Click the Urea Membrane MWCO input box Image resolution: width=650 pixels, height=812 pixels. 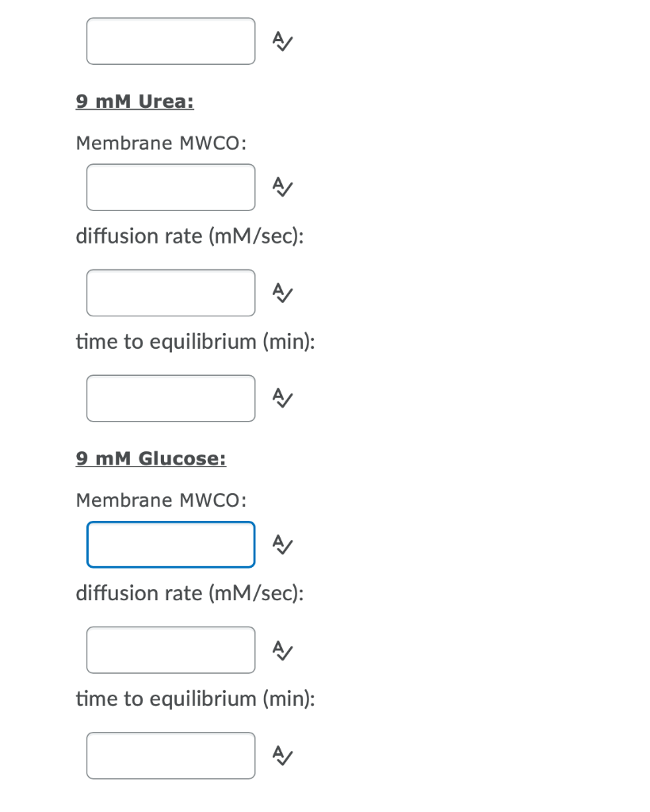click(x=171, y=187)
